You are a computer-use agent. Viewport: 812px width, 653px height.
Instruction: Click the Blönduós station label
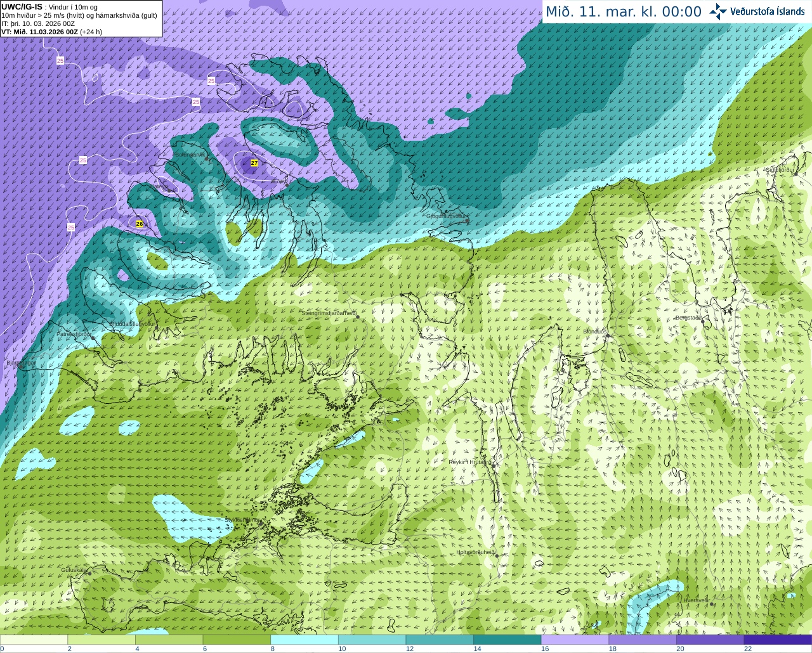point(595,332)
